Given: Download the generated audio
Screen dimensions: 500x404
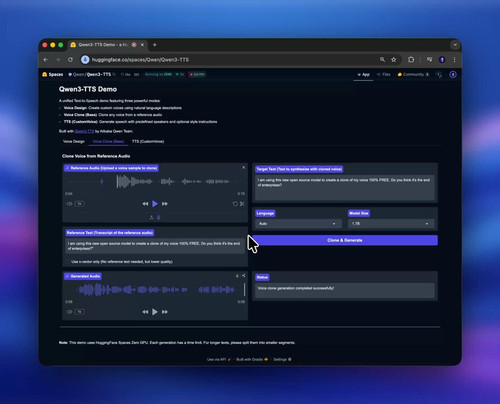Looking at the screenshot, I should (x=237, y=276).
